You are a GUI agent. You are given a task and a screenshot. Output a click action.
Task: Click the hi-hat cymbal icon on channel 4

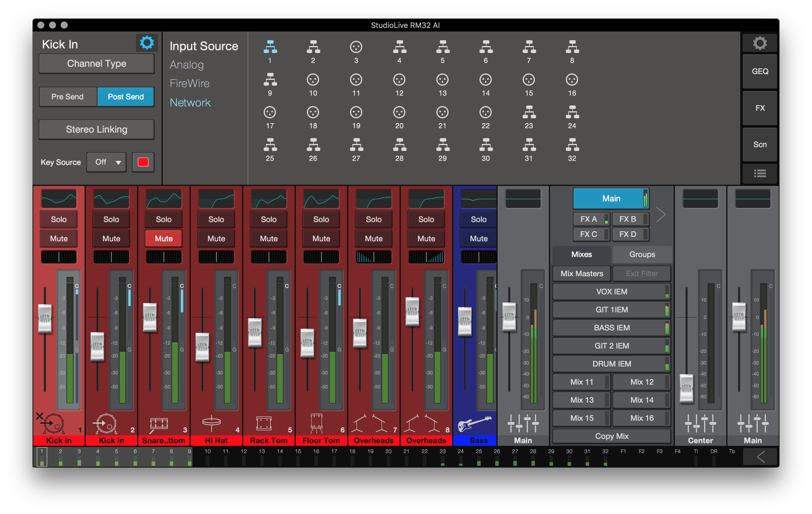click(211, 423)
